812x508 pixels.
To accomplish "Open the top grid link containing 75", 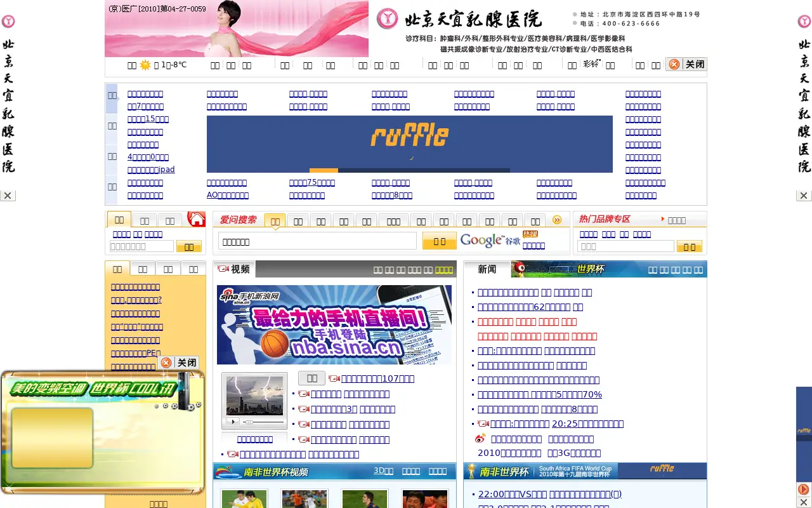I will tap(312, 182).
